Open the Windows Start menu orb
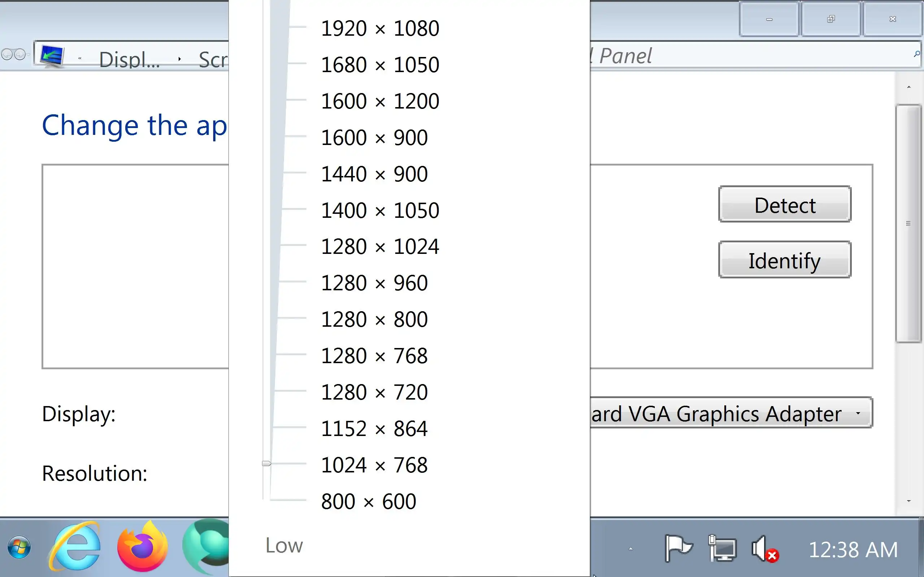 coord(19,547)
